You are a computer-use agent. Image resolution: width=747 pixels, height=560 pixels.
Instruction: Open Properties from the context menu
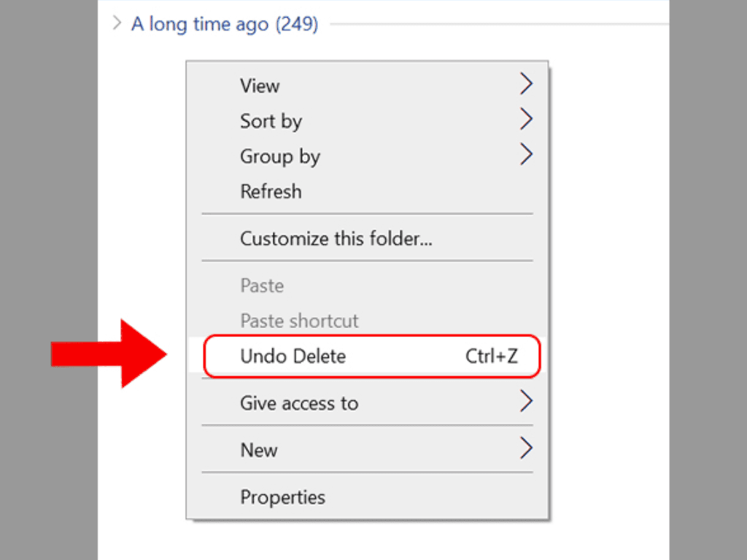point(282,497)
